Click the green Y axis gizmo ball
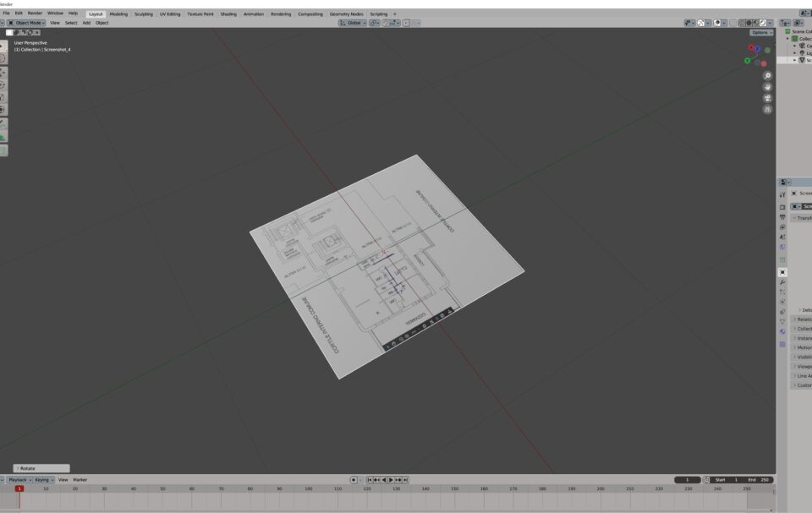Screen dimensions: 812x513 [x=748, y=60]
